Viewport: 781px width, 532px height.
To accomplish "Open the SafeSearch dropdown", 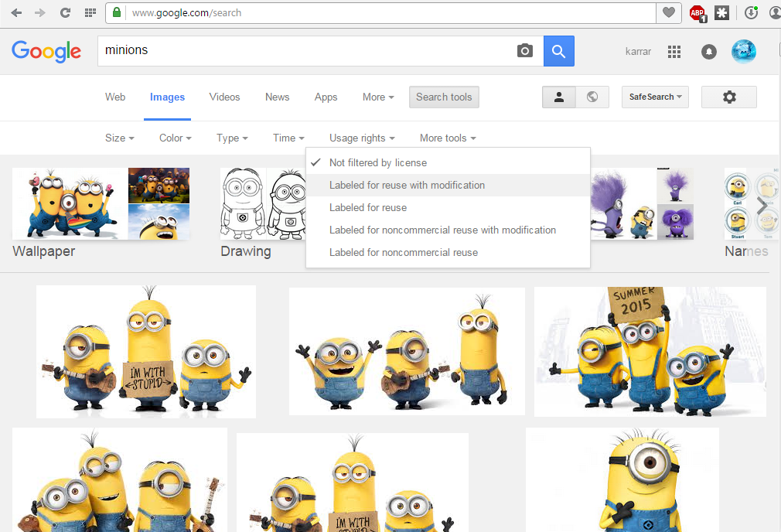I will (x=656, y=97).
